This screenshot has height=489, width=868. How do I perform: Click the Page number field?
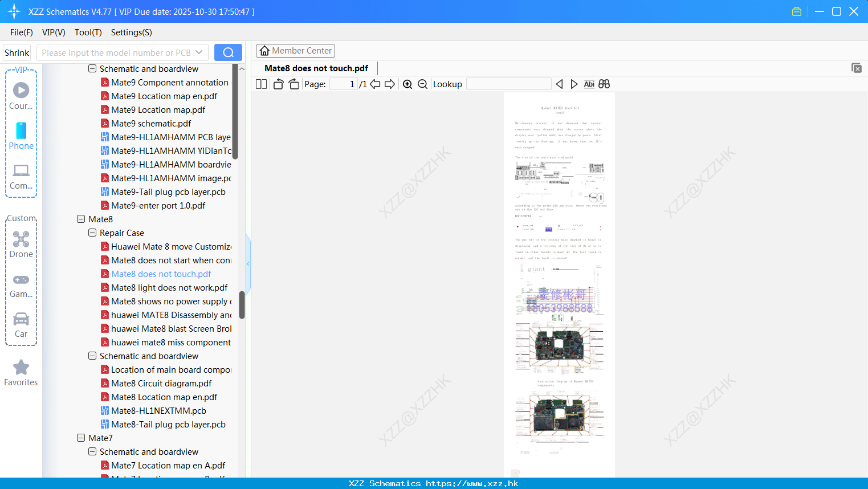tap(343, 84)
